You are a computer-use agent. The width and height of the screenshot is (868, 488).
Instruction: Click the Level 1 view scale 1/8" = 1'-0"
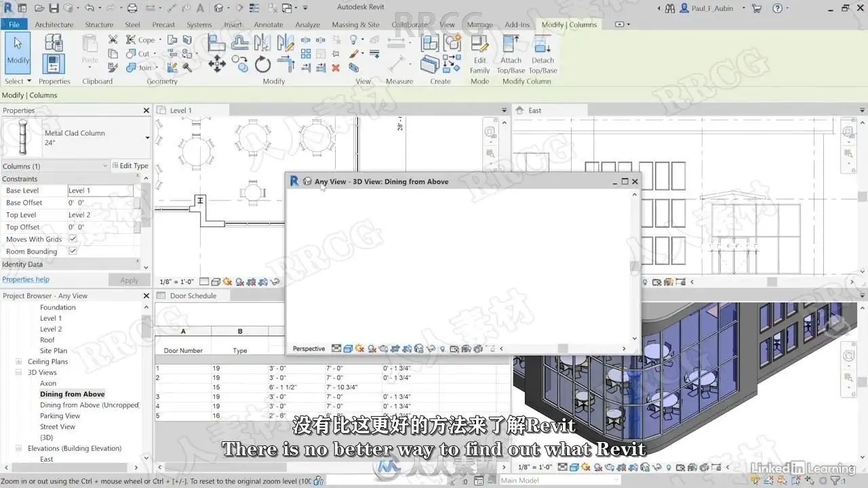click(176, 281)
